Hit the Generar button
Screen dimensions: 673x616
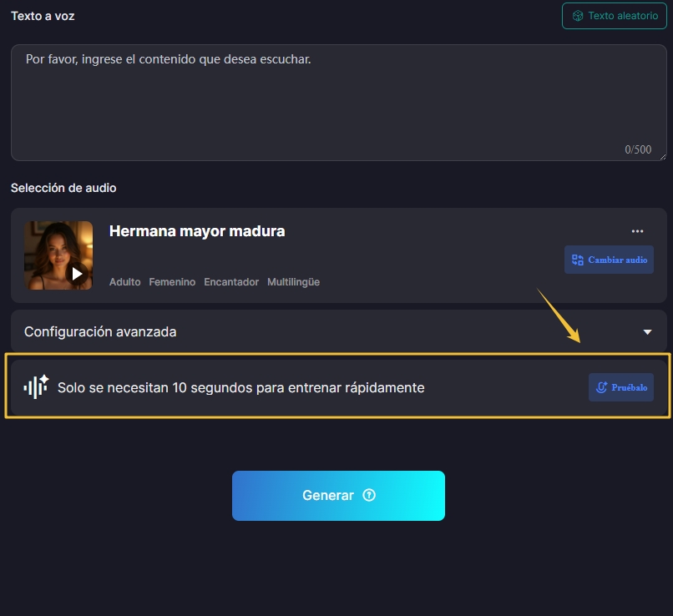click(338, 496)
